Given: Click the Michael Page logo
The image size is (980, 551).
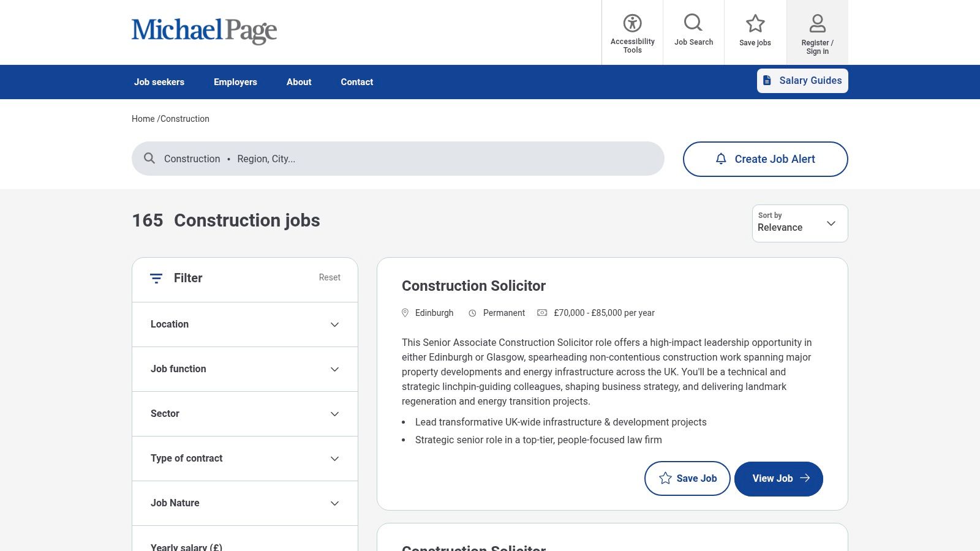Looking at the screenshot, I should coord(204,31).
